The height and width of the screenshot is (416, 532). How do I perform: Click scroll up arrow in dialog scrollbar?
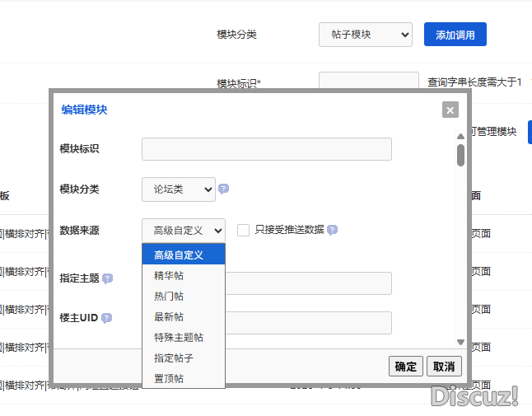coord(460,138)
